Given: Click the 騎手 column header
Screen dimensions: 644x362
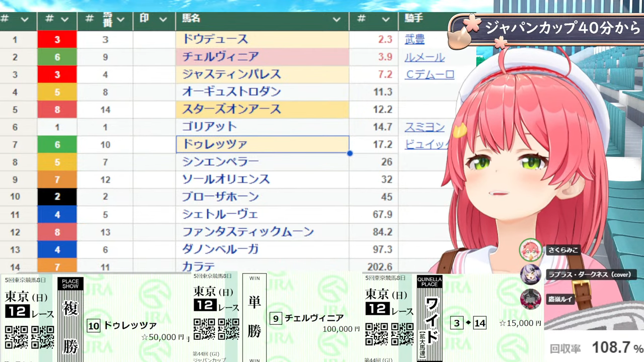Looking at the screenshot, I should [414, 19].
